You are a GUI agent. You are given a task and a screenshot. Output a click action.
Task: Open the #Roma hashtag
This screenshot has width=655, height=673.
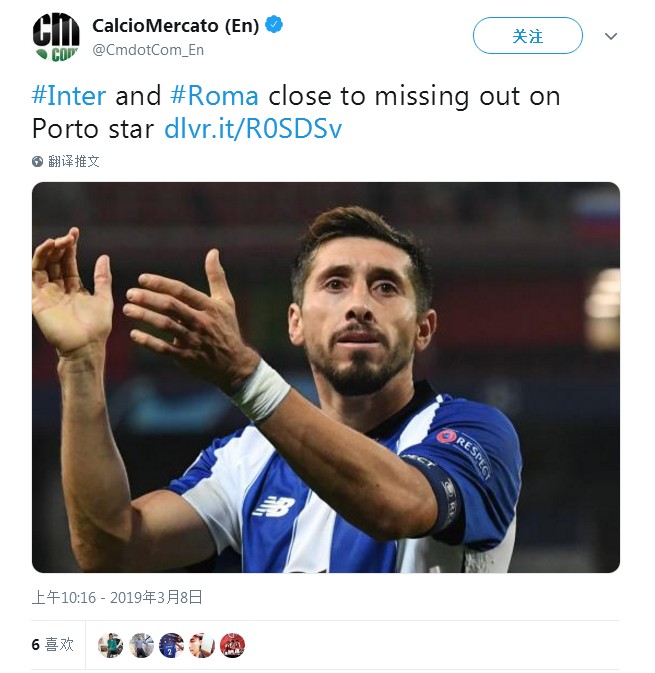click(x=214, y=95)
